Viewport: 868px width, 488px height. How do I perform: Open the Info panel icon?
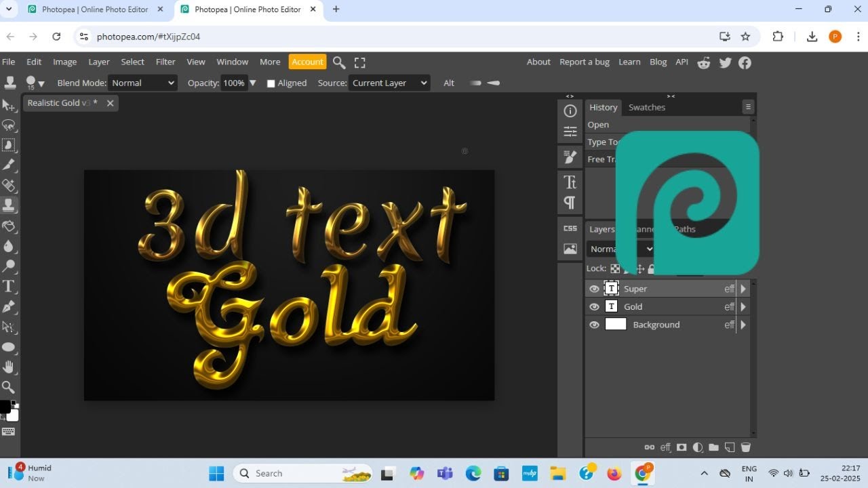point(570,110)
